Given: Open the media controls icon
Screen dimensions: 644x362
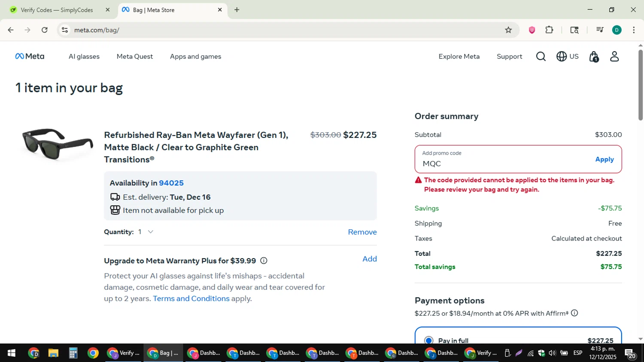Looking at the screenshot, I should coord(600,30).
